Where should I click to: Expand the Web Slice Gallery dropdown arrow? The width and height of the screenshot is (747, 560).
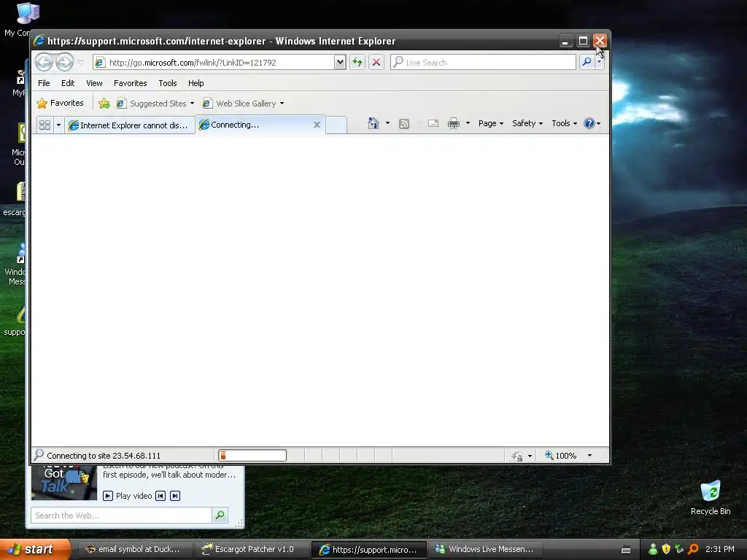[282, 104]
